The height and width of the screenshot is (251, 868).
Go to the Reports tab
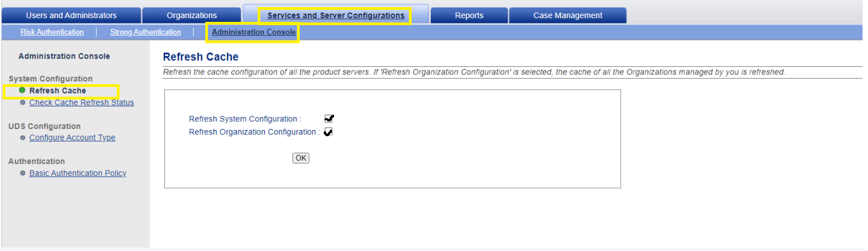coord(469,15)
